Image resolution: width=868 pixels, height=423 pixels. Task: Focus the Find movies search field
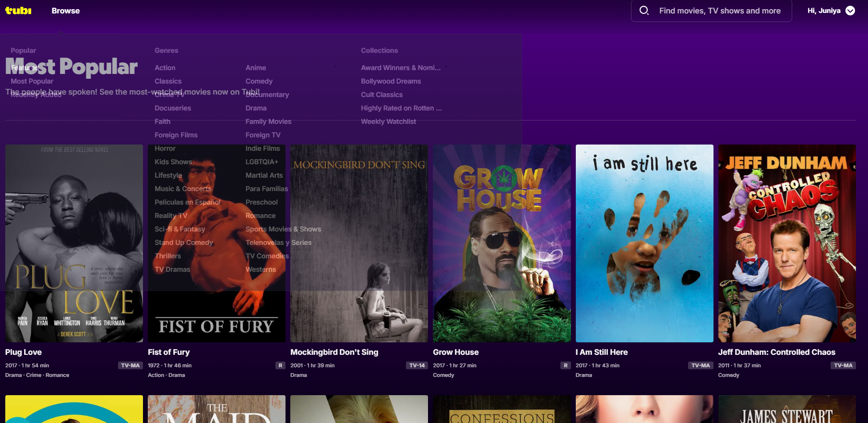pyautogui.click(x=711, y=11)
